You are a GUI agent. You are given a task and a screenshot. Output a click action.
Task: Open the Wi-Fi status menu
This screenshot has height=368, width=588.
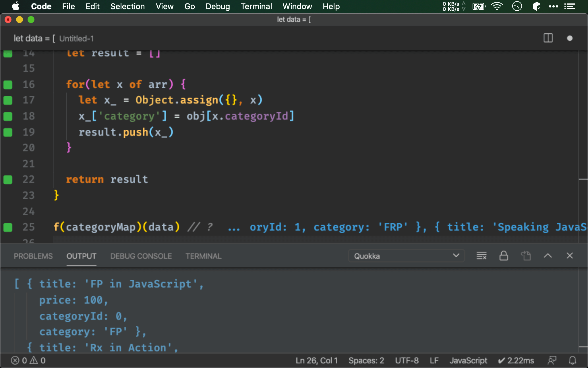497,6
